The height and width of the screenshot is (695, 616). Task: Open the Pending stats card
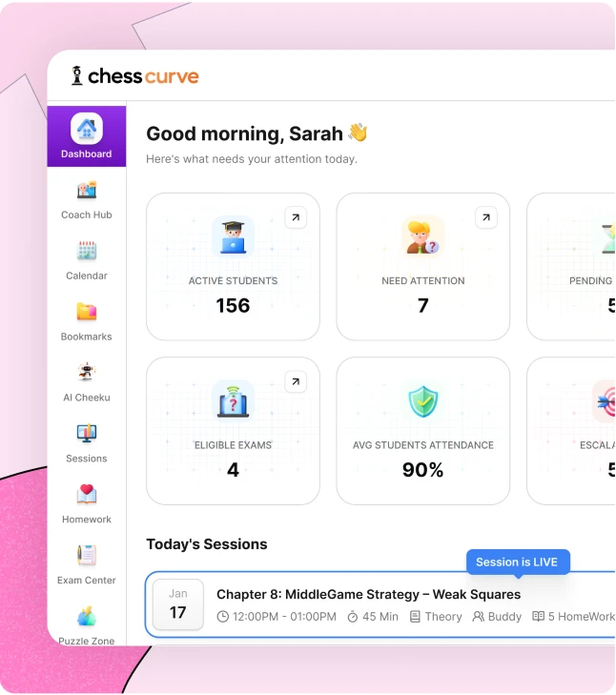pyautogui.click(x=571, y=266)
